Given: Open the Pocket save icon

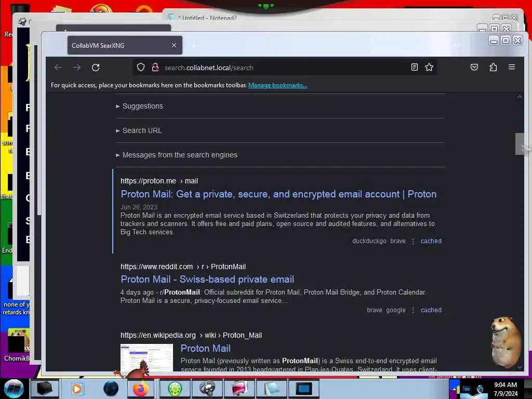Looking at the screenshot, I should pyautogui.click(x=474, y=67).
